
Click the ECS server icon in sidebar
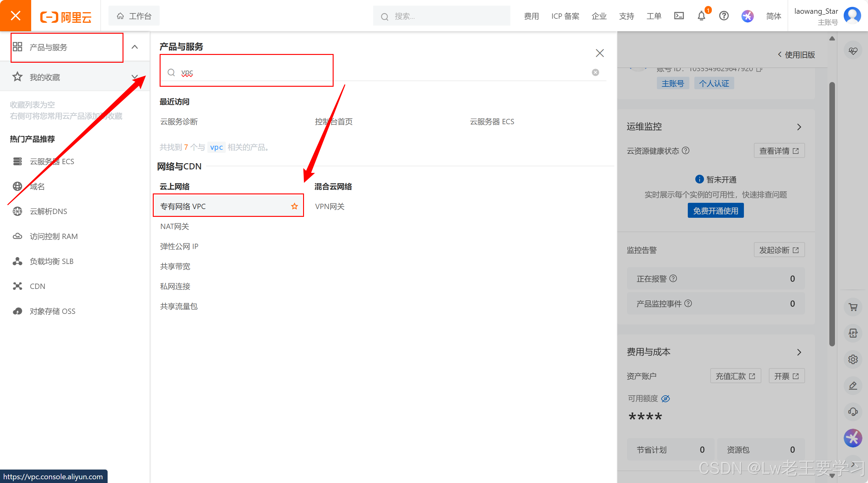click(x=17, y=161)
